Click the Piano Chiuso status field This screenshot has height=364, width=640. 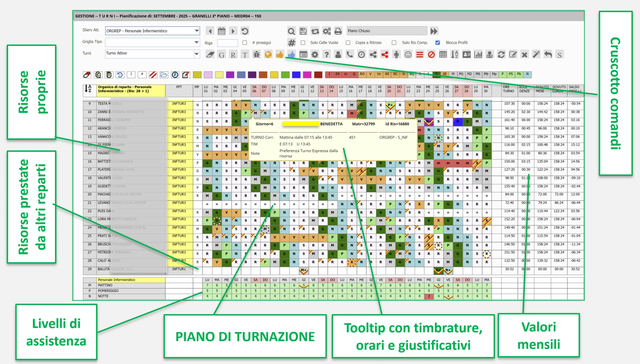[387, 31]
